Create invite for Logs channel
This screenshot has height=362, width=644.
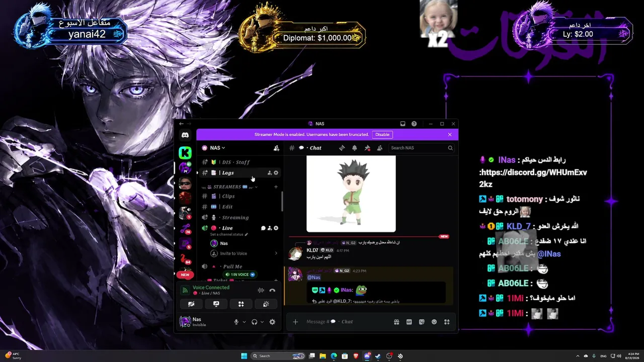pos(270,172)
